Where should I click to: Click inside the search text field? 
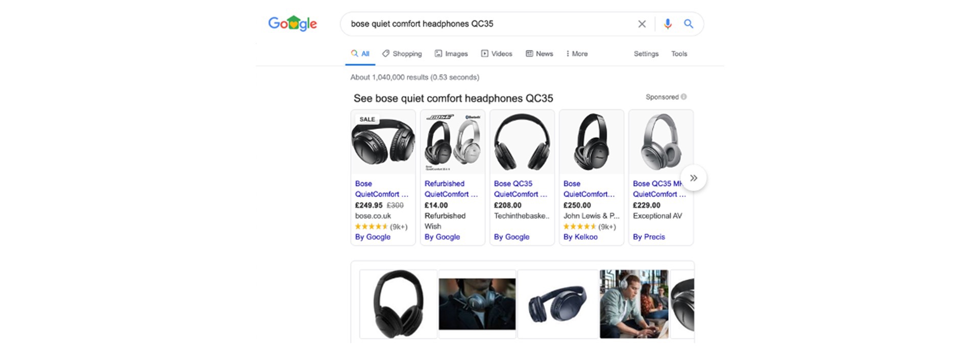point(487,24)
